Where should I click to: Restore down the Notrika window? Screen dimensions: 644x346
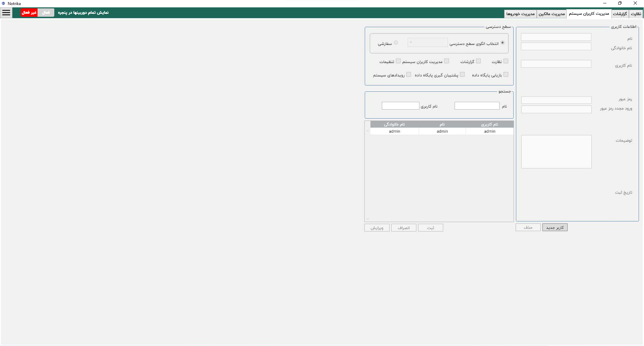pyautogui.click(x=620, y=3)
